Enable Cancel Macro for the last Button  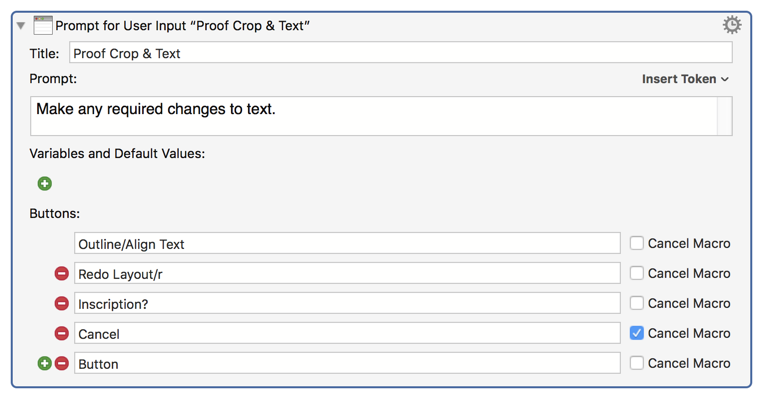pyautogui.click(x=636, y=363)
